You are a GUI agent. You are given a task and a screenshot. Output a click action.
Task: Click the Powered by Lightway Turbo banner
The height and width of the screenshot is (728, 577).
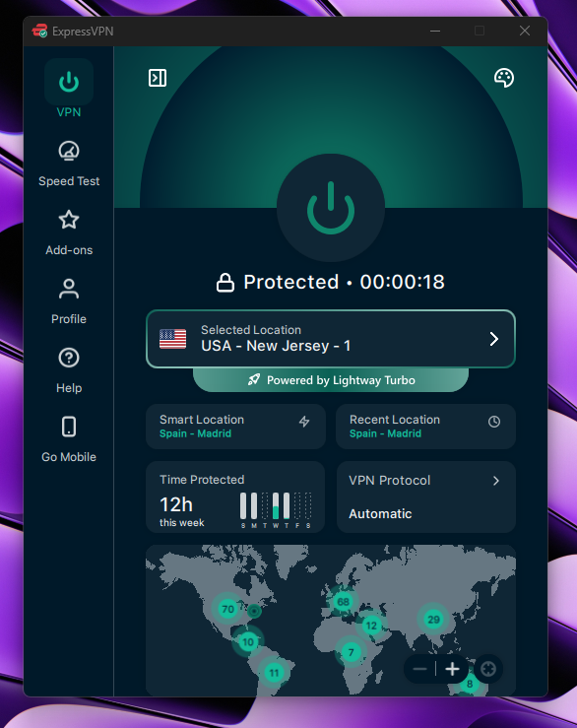[331, 380]
